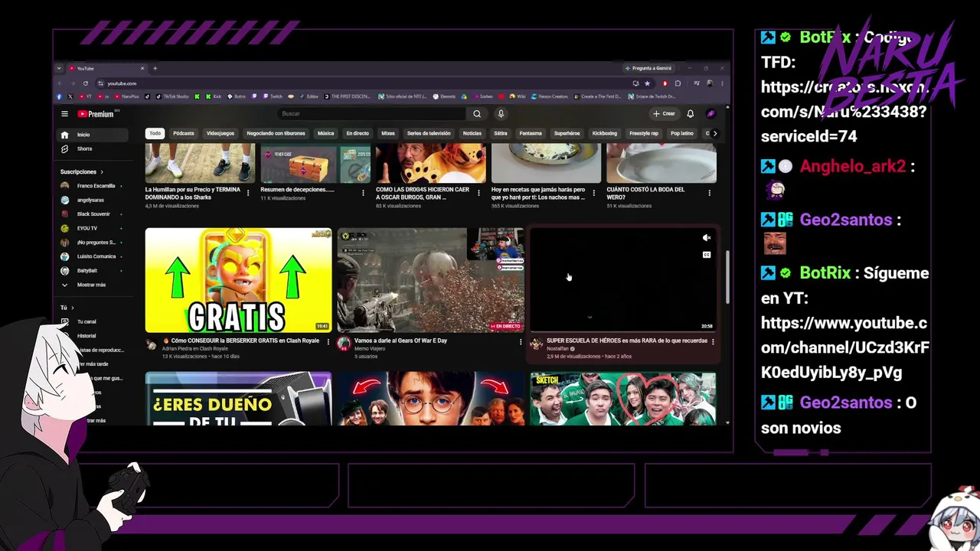Image resolution: width=980 pixels, height=551 pixels.
Task: Open the TikTok Studio bookmark
Action: point(173,96)
